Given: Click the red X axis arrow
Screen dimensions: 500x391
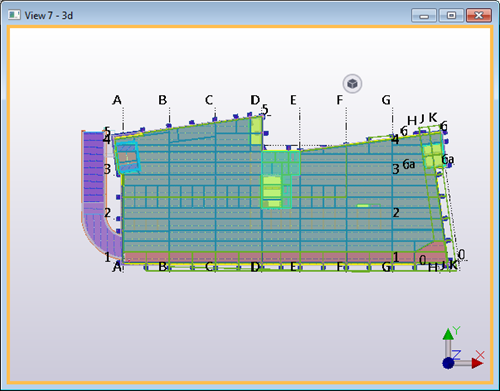Looking at the screenshot, I should 477,363.
